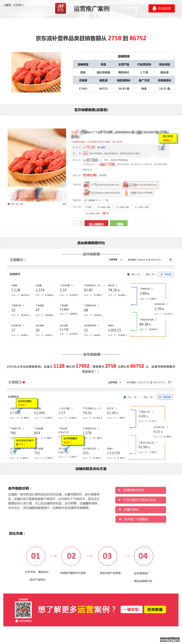Select 环比(月) radio in the before-cooperation panel

[x=128, y=274]
